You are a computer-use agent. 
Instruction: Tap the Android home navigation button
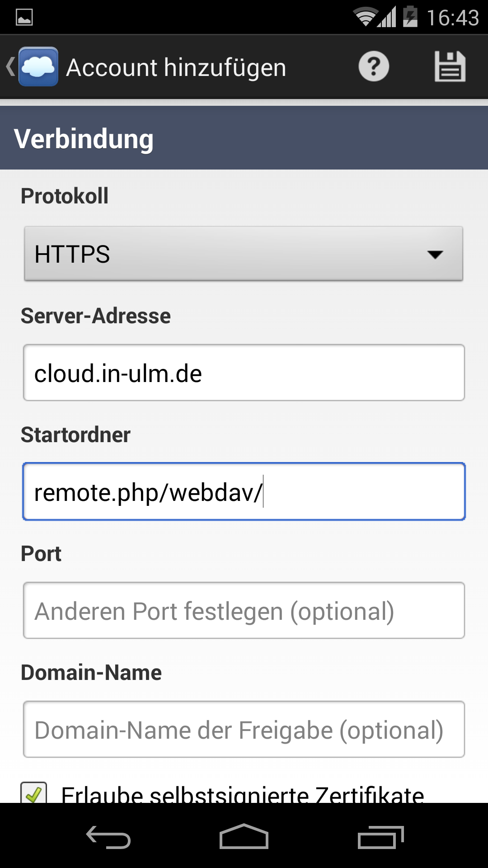[244, 836]
